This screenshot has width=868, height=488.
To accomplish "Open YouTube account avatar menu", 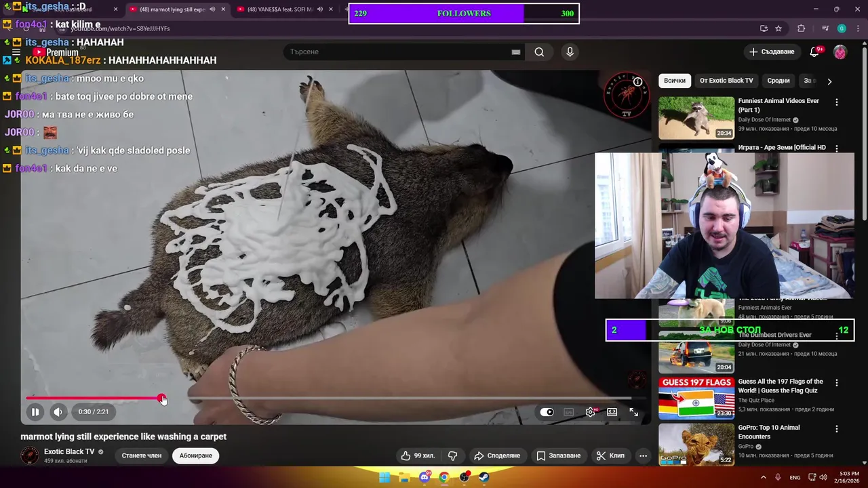I will [840, 52].
